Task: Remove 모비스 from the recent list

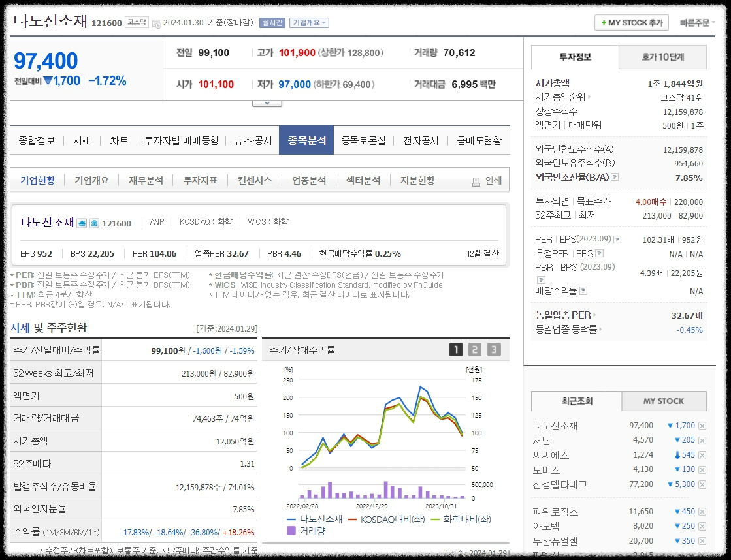Action: tap(702, 470)
